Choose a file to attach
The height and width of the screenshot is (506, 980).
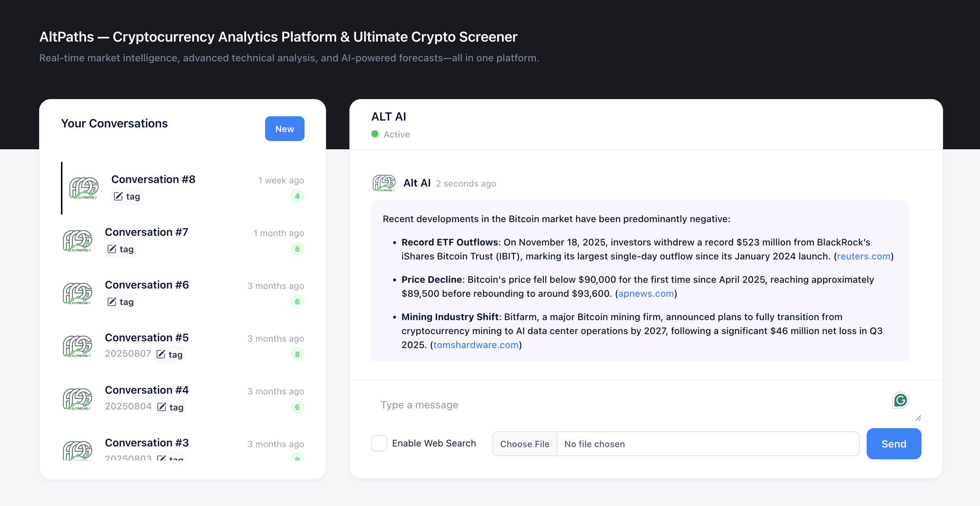point(525,444)
